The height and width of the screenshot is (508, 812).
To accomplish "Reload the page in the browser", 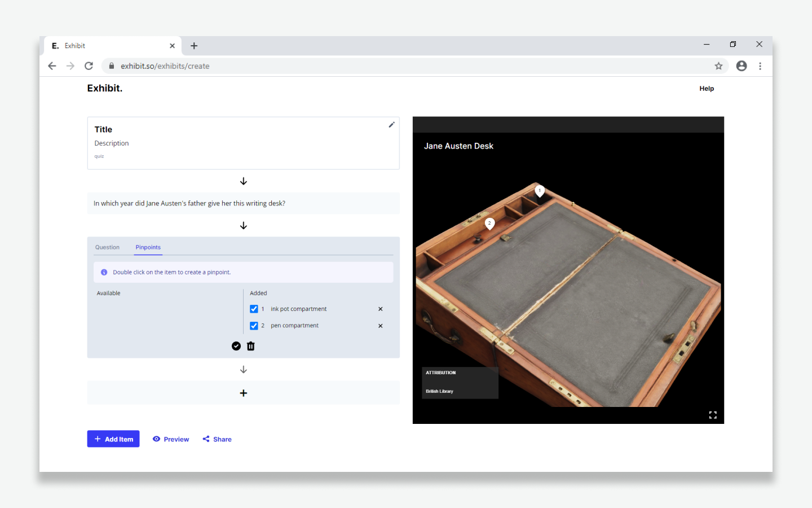I will (x=89, y=66).
